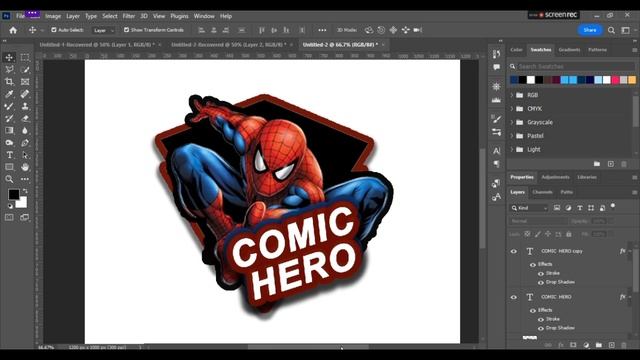Viewport: 640px width, 360px height.
Task: Click the search magnifier beside Share
Action: point(611,30)
